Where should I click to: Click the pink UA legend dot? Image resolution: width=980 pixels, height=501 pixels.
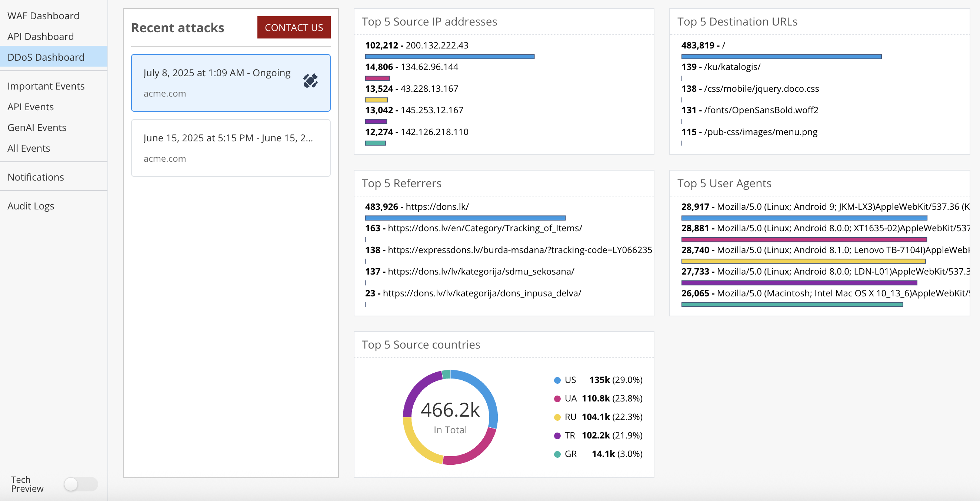tap(557, 399)
